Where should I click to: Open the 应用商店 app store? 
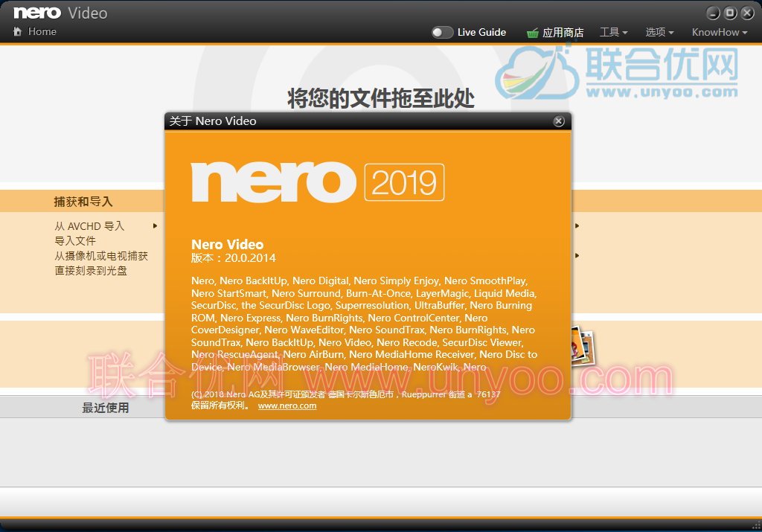coord(563,33)
